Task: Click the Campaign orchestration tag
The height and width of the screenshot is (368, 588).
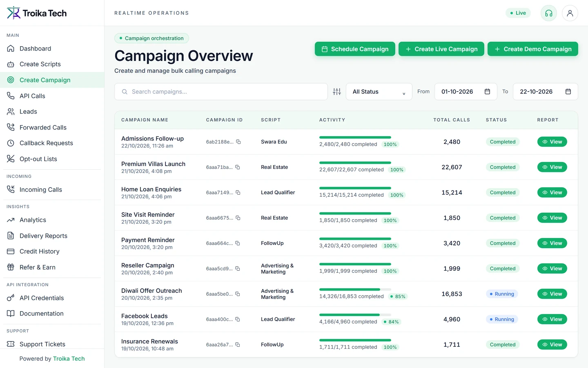Action: point(151,38)
